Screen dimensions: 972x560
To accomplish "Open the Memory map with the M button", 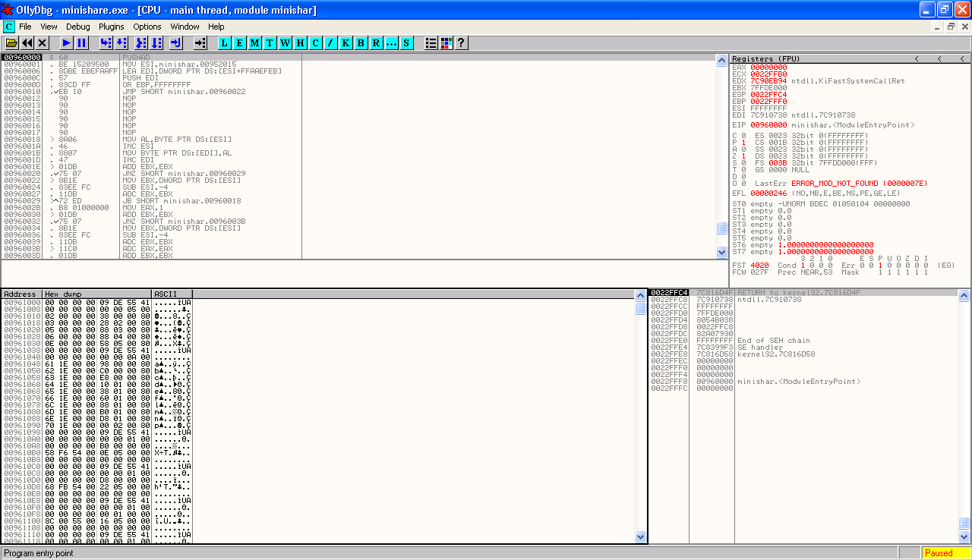I will pyautogui.click(x=255, y=43).
